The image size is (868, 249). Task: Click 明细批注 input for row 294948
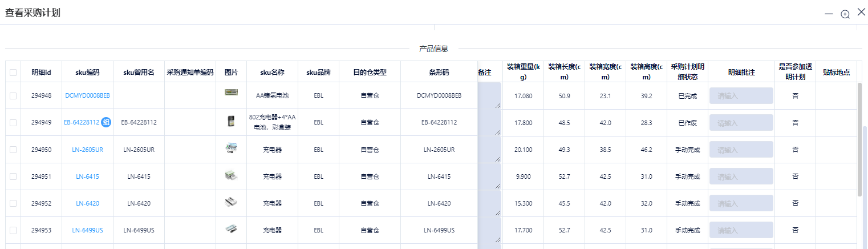click(741, 96)
